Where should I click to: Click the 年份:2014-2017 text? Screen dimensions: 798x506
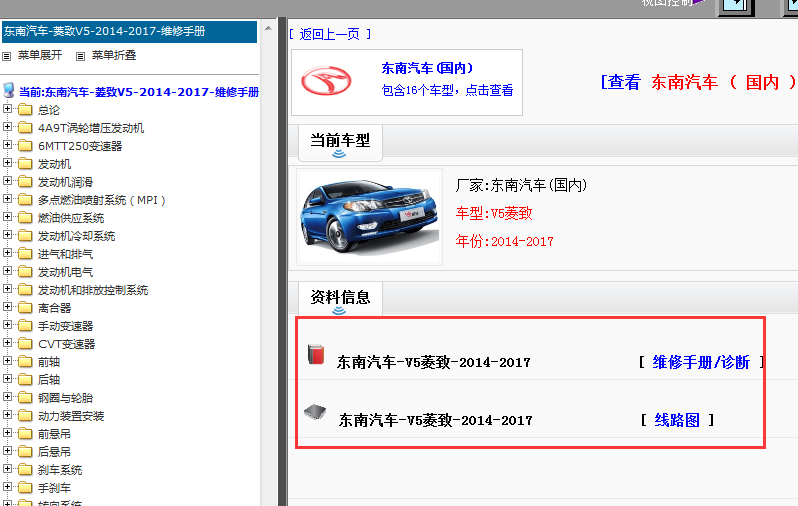coord(504,241)
